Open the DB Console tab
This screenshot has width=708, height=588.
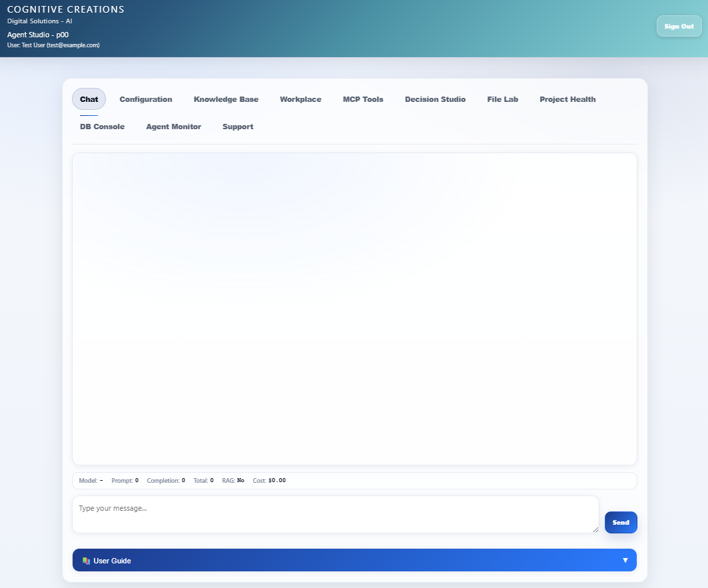(102, 127)
